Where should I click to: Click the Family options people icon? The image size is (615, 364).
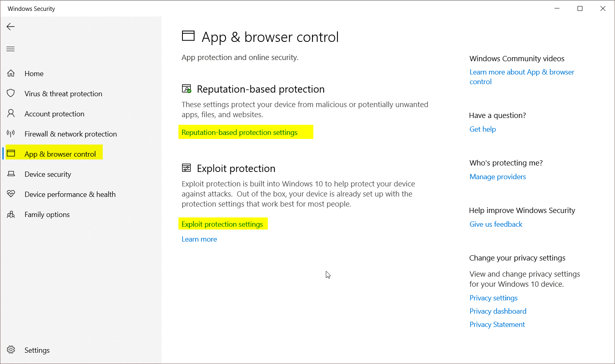coord(11,214)
